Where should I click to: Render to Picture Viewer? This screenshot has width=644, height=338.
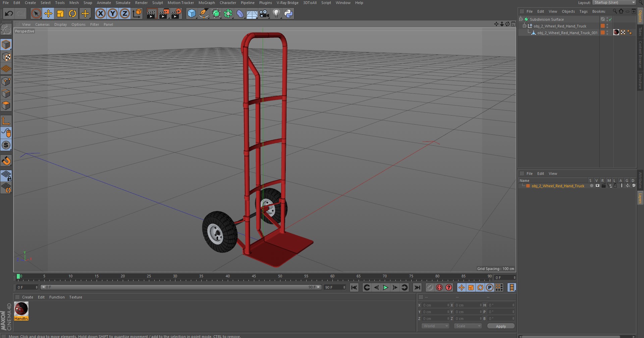164,14
